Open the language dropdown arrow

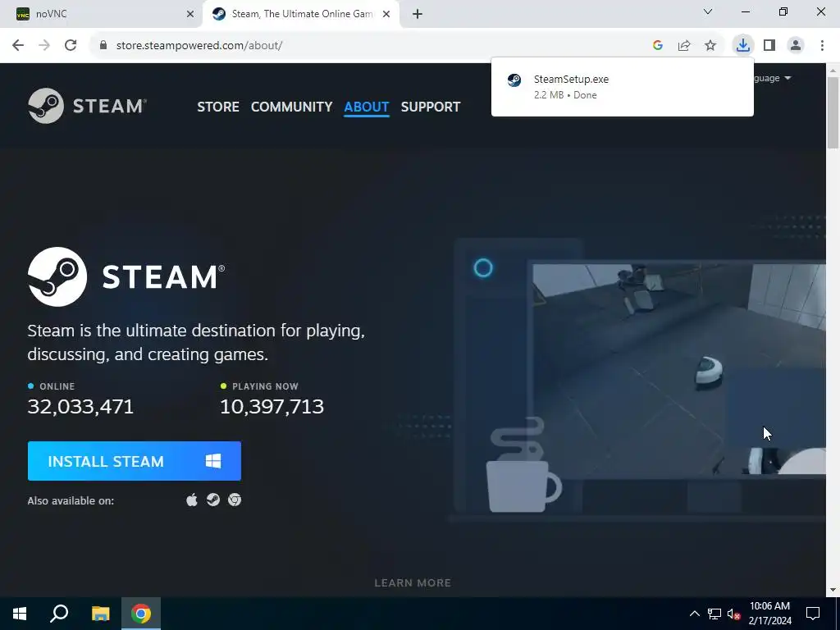pos(787,78)
